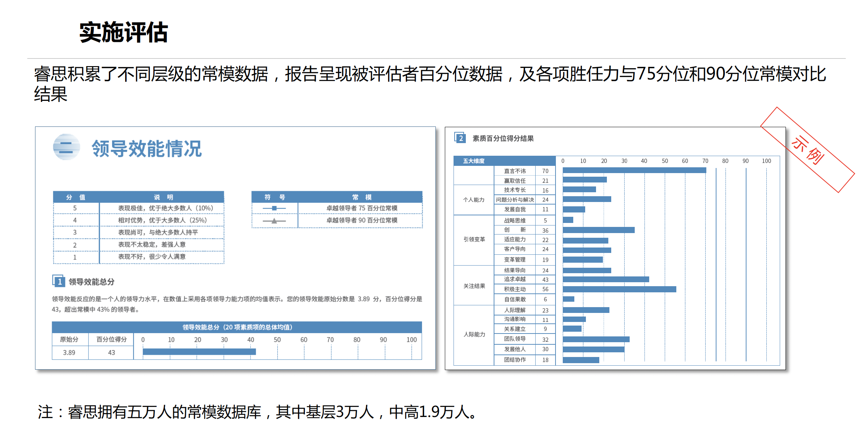The height and width of the screenshot is (443, 868).
Task: Click the score 56 in the 积极主动 row
Action: coord(545,289)
